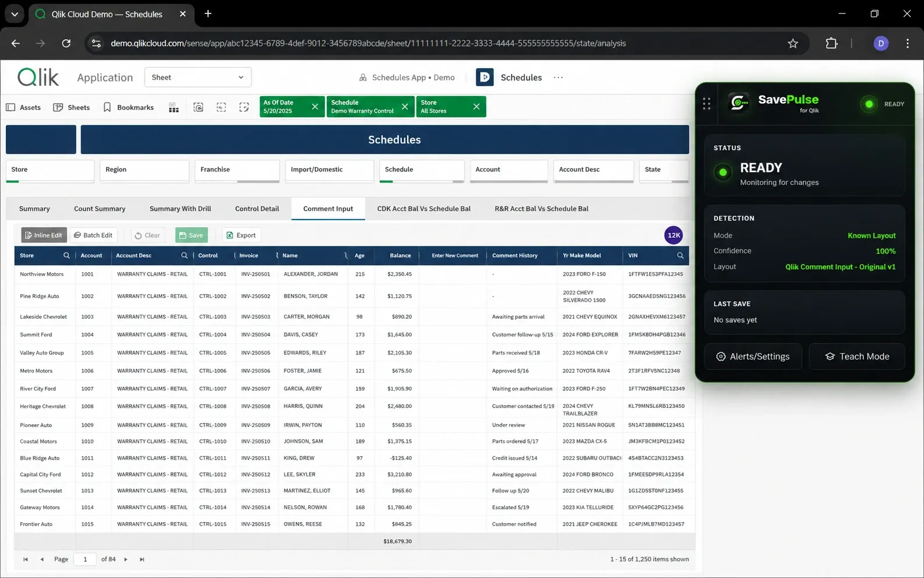This screenshot has height=578, width=924.
Task: Open the Region filter pane
Action: (x=144, y=171)
